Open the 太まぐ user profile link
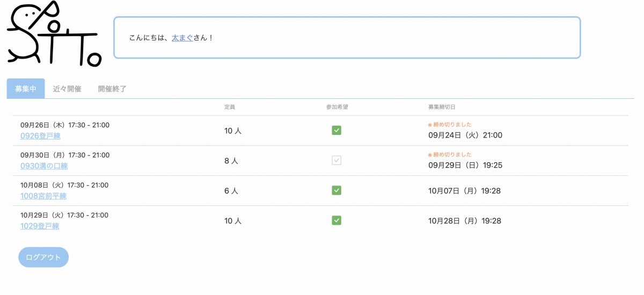The image size is (644, 295). [x=182, y=38]
